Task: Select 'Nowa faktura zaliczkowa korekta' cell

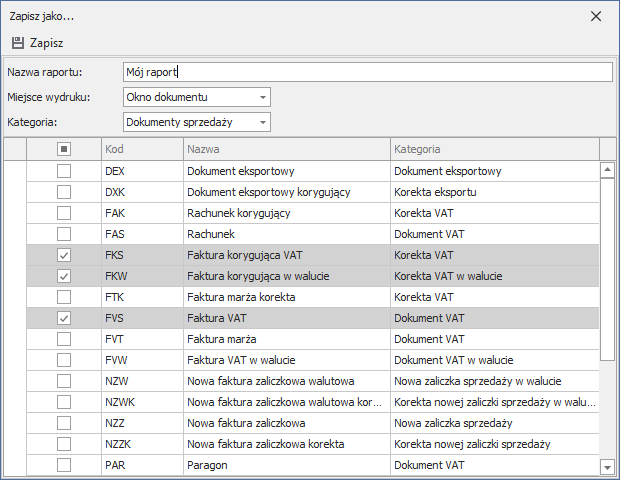Action: click(287, 444)
